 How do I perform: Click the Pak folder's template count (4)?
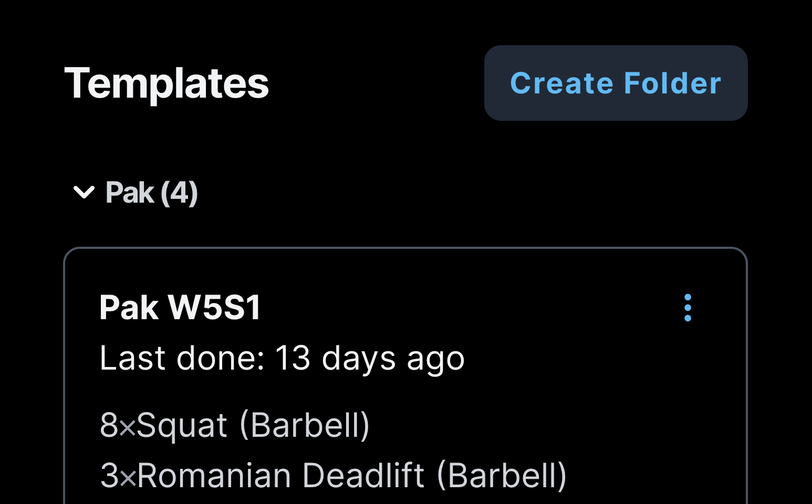[179, 193]
